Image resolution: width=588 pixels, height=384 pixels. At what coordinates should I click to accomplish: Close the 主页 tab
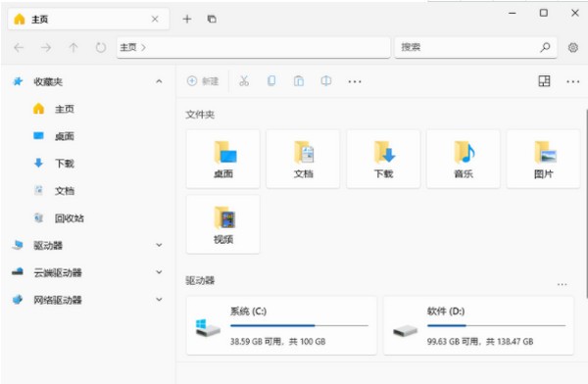155,20
